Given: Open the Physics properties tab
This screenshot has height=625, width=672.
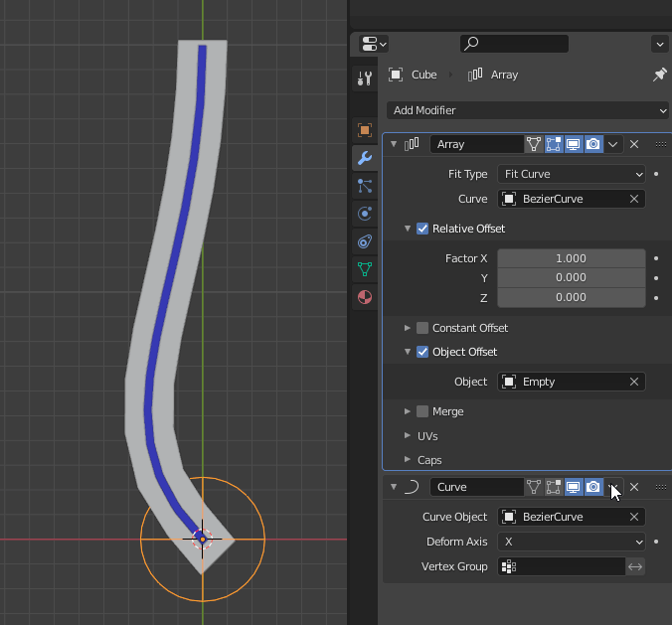Looking at the screenshot, I should point(365,214).
